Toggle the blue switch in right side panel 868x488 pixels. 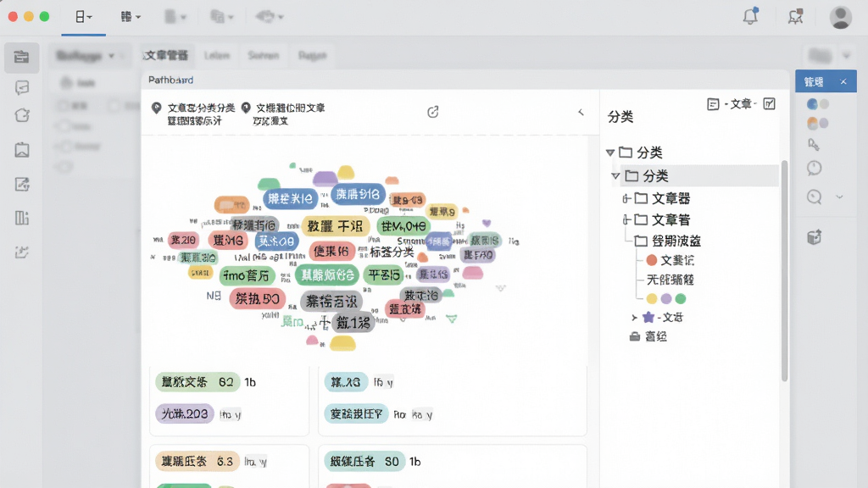(x=818, y=104)
